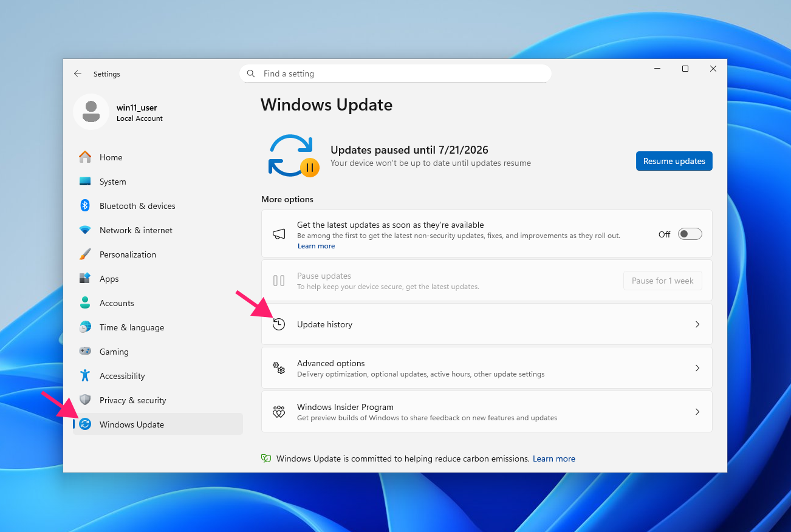Click the Bluetooth icon in sidebar
Viewport: 791px width, 532px height.
(x=85, y=205)
